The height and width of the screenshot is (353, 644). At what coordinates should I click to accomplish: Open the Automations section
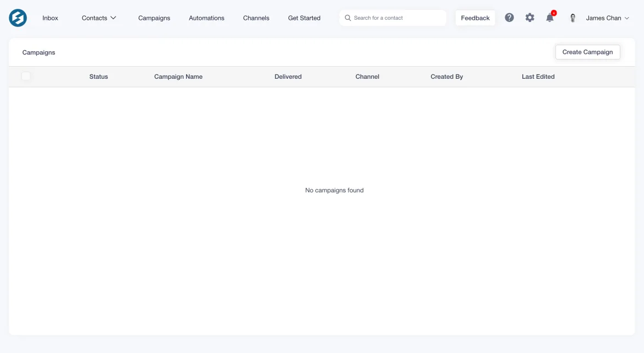[206, 18]
